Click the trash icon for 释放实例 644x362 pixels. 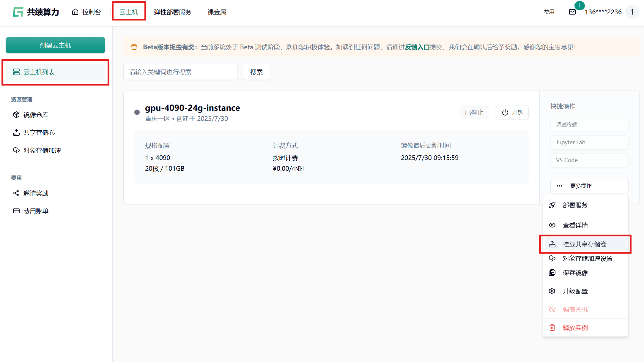[x=552, y=328]
